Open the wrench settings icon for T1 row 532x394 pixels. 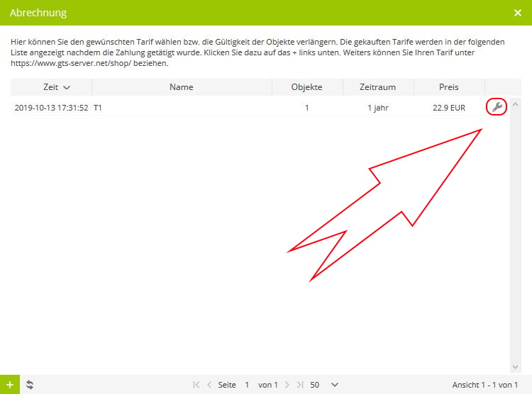pos(497,107)
